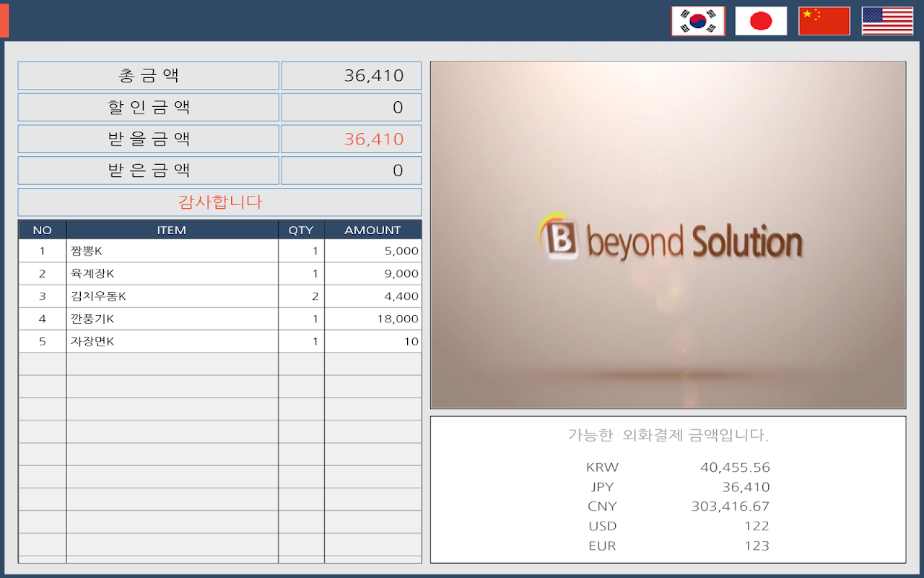This screenshot has height=578, width=924.
Task: Click the amount 10 cell for 자장면K
Action: coord(372,342)
